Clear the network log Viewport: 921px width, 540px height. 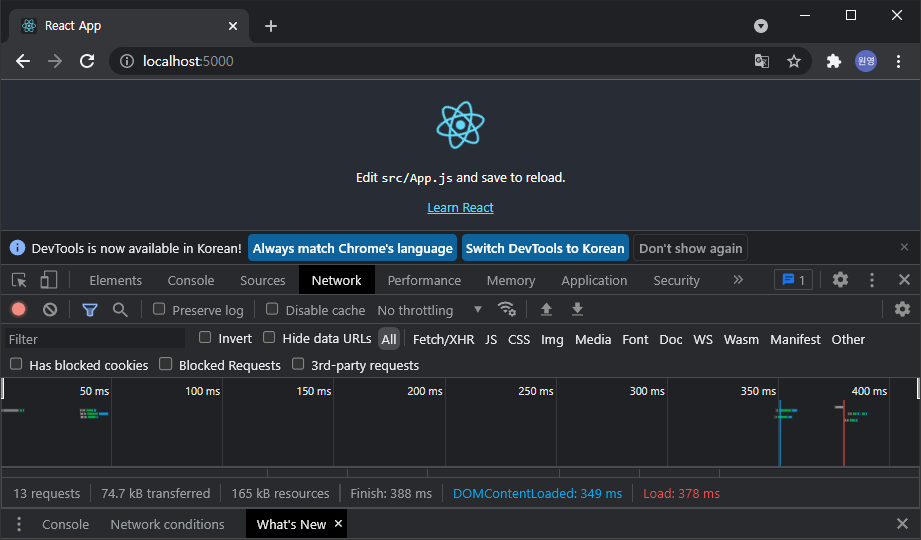[x=50, y=310]
